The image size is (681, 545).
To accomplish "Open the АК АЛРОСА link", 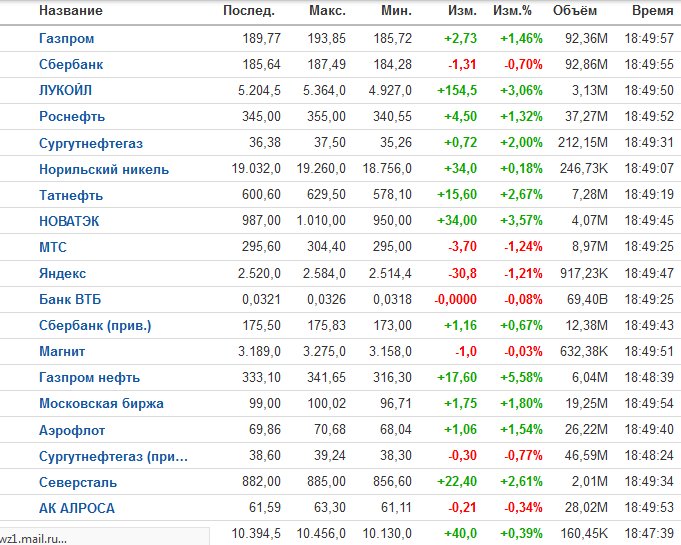I will coord(77,508).
